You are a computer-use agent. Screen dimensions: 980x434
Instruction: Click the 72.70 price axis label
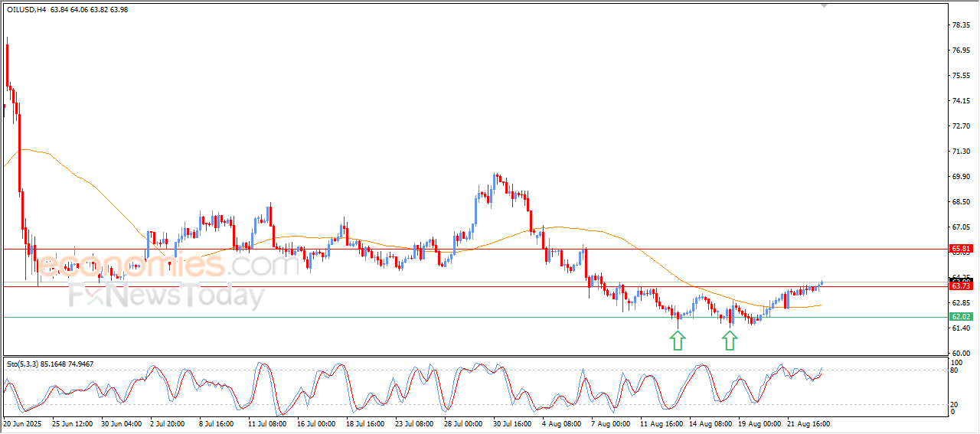click(x=961, y=126)
